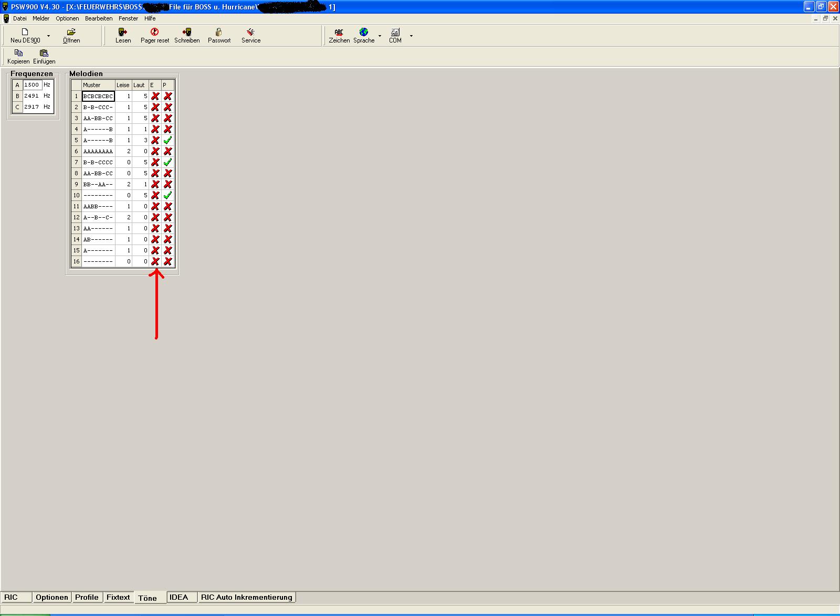Open the Melder menu
Viewport: 840px width, 616px height.
[40, 18]
